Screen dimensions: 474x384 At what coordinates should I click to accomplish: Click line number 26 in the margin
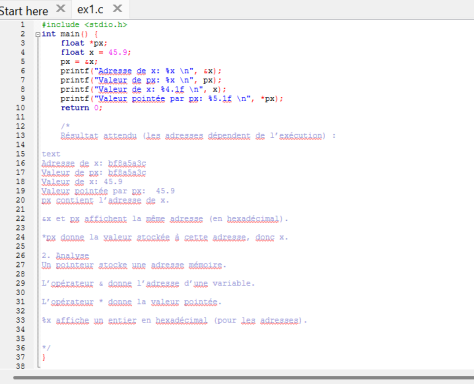coord(21,255)
